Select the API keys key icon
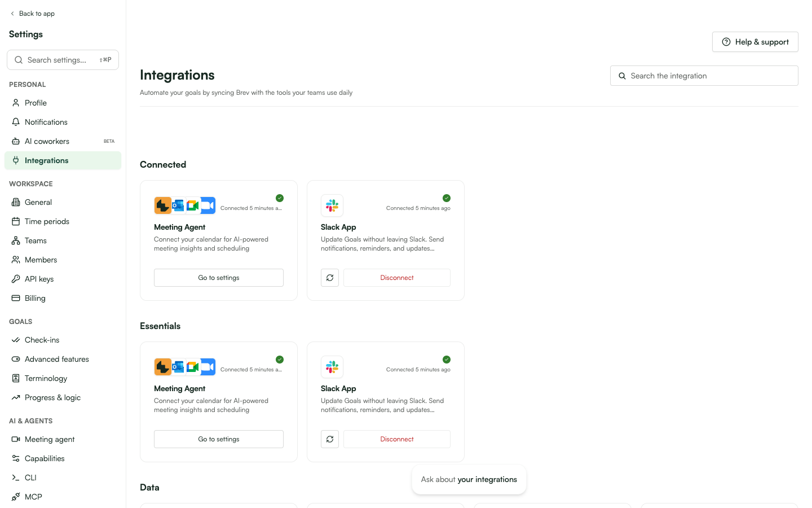812x508 pixels. pos(16,279)
